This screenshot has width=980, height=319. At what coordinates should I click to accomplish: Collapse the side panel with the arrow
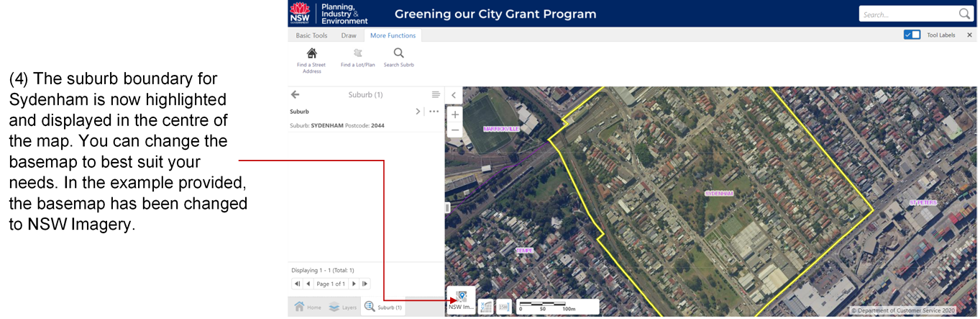click(x=454, y=95)
